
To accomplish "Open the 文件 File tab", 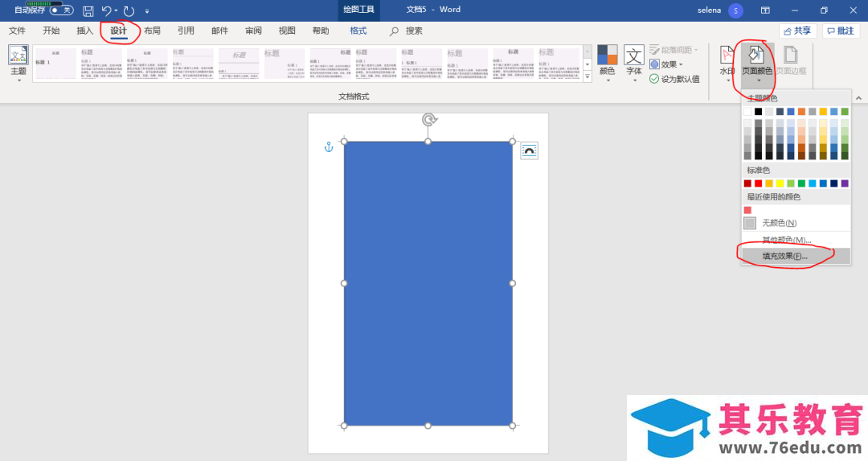I will pos(17,31).
